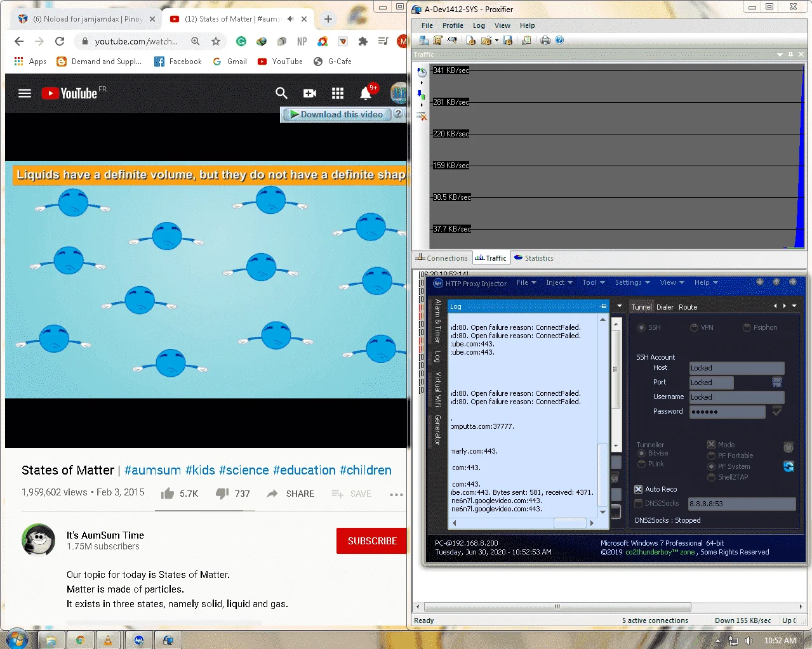Select the Bitvise tunnelier option
The image size is (812, 649).
pyautogui.click(x=642, y=454)
